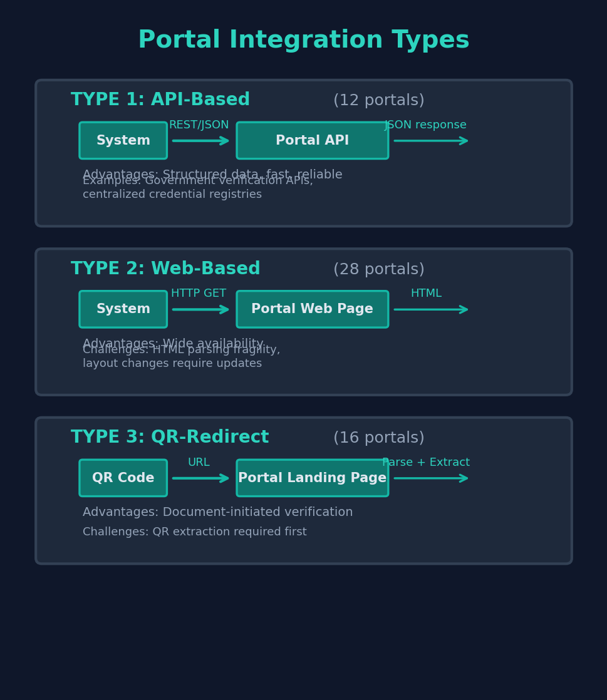607x700 pixels.
Task: Click the HTML output label
Action: [x=426, y=294]
